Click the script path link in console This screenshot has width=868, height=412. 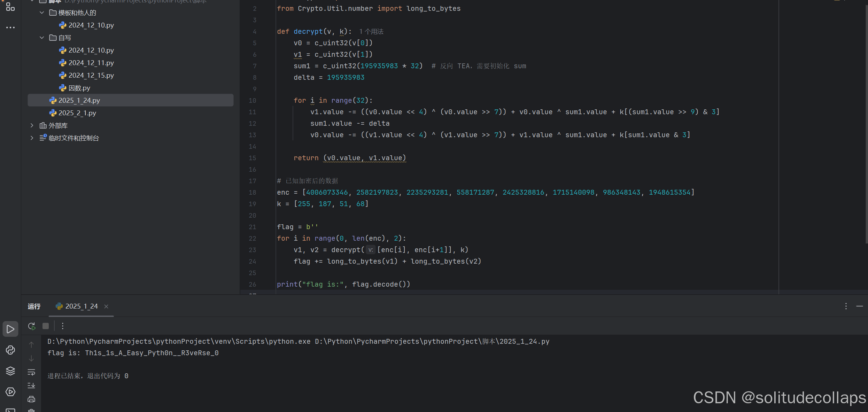point(432,341)
